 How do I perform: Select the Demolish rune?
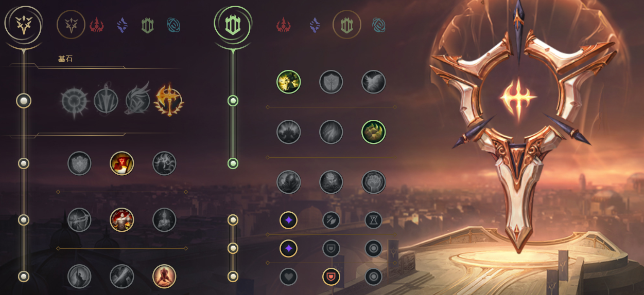click(289, 82)
